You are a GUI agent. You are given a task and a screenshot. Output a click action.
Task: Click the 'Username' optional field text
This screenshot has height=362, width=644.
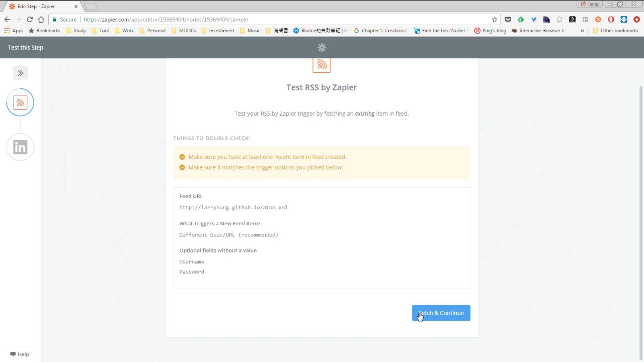click(192, 262)
